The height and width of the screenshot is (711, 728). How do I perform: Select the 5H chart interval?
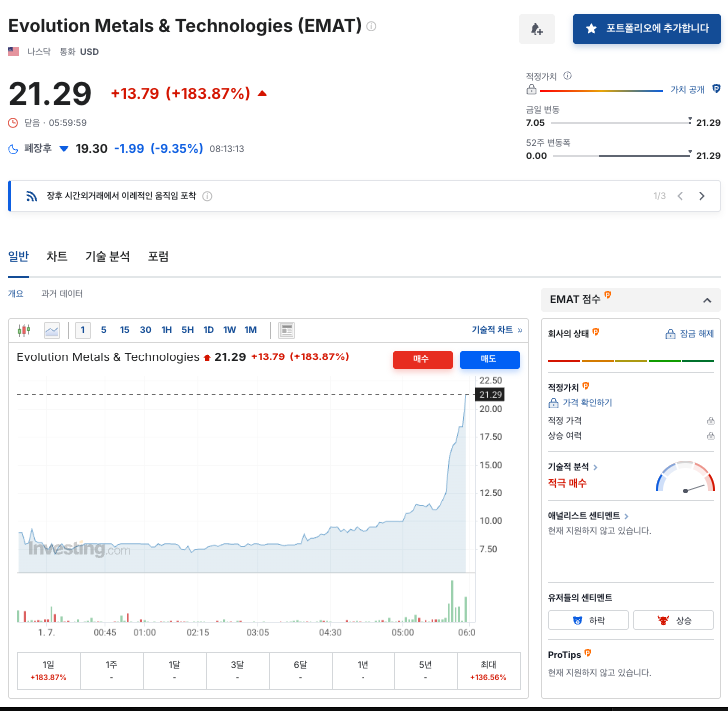point(187,330)
